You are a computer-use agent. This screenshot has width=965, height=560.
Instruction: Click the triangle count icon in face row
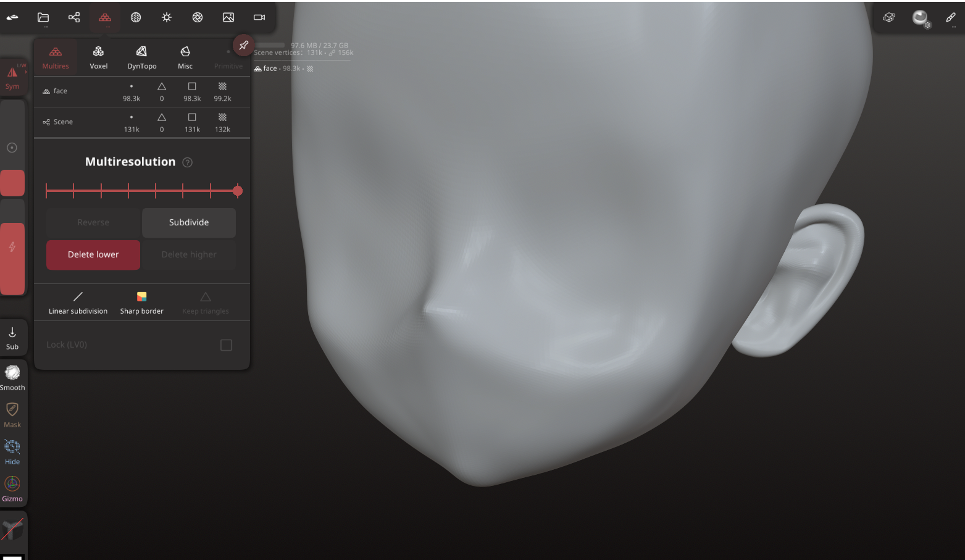pos(162,86)
